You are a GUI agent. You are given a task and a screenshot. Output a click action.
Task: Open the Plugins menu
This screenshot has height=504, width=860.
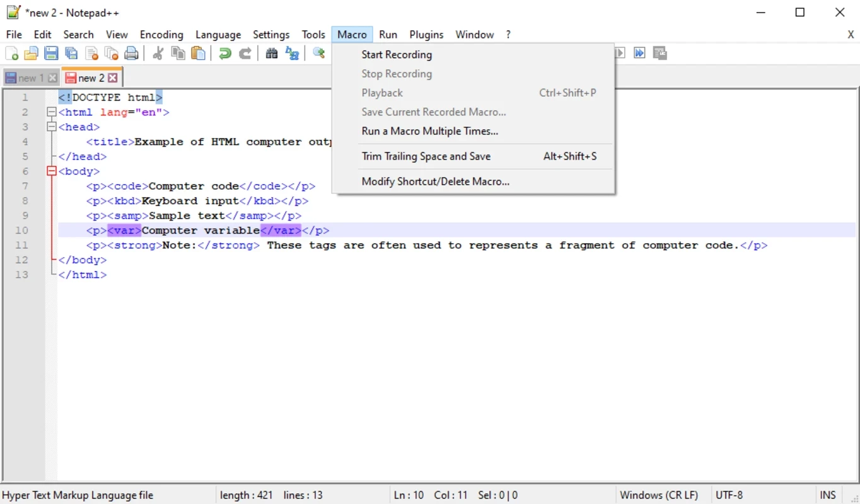426,35
